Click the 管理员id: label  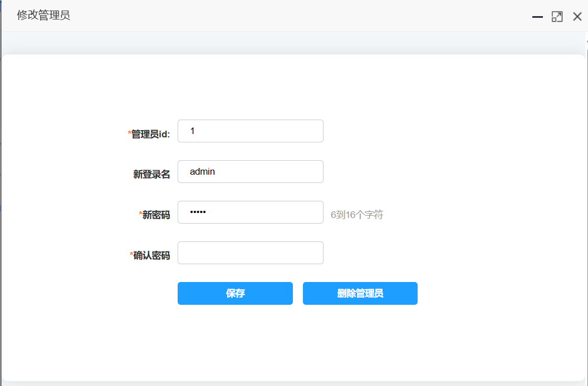pos(149,134)
